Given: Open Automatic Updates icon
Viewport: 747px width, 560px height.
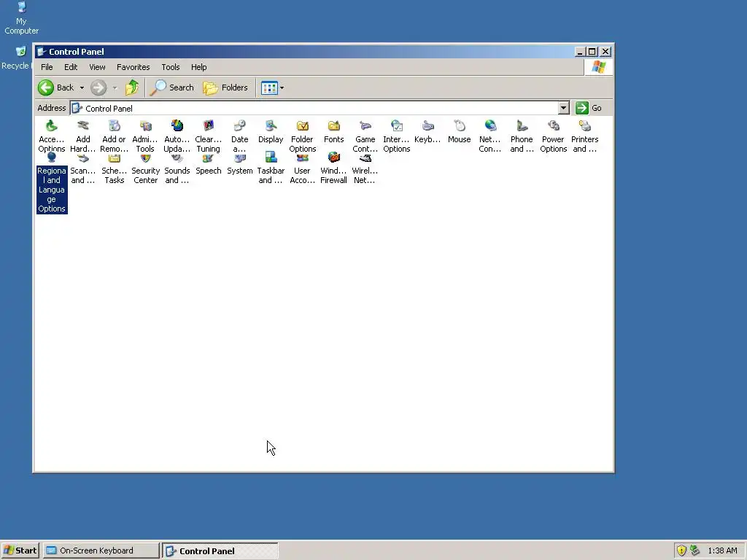Looking at the screenshot, I should pos(177,136).
